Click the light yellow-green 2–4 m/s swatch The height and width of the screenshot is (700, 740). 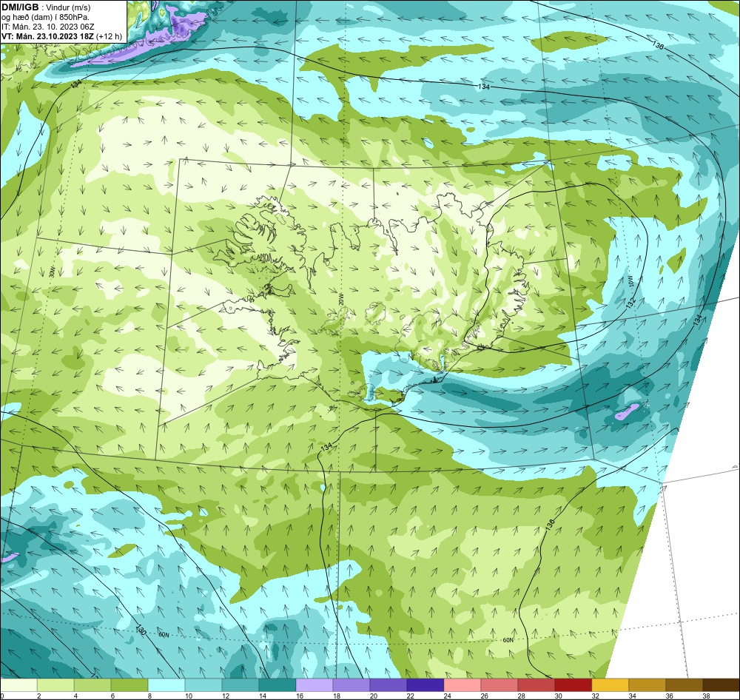[x=55, y=685]
